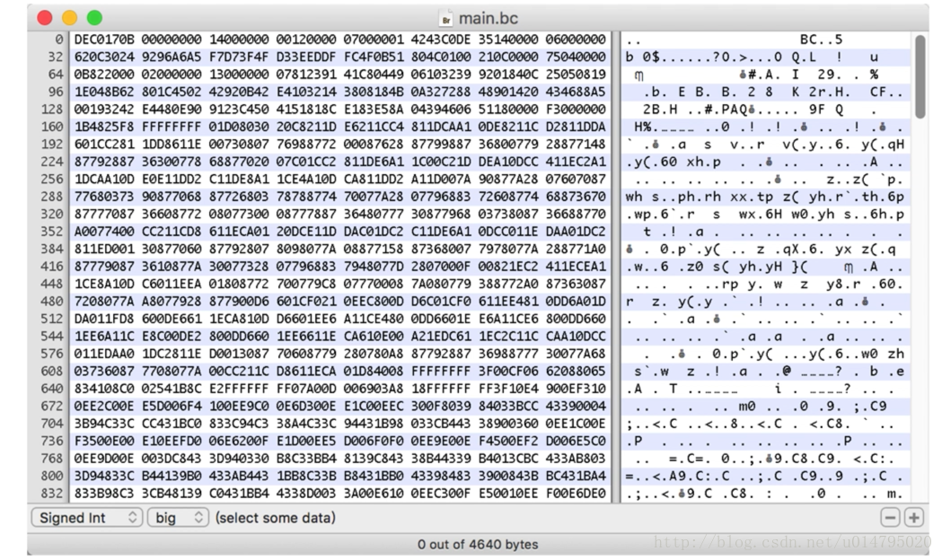
Task: Click line offset 832 in the gutter
Action: (x=52, y=494)
